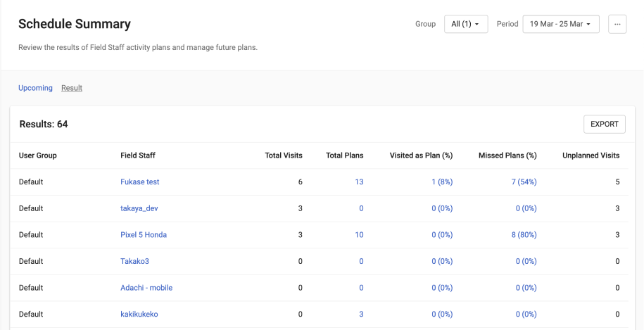Image resolution: width=644 pixels, height=330 pixels.
Task: Open Takako3 staff link
Action: coord(134,261)
